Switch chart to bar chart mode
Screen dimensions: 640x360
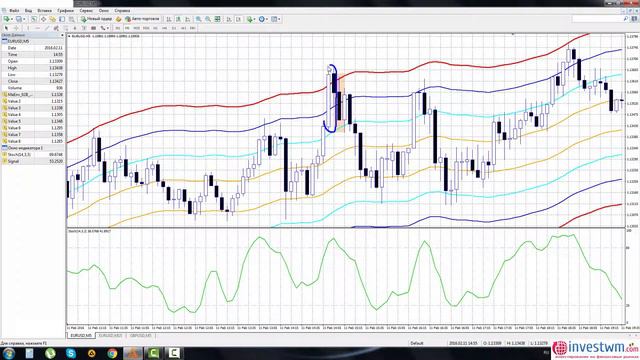coord(169,19)
